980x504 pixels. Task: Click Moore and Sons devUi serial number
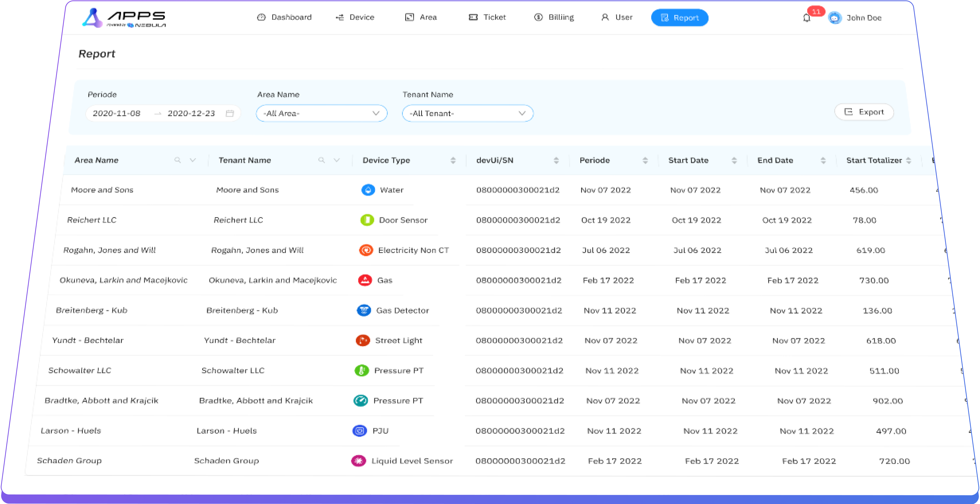(x=518, y=190)
